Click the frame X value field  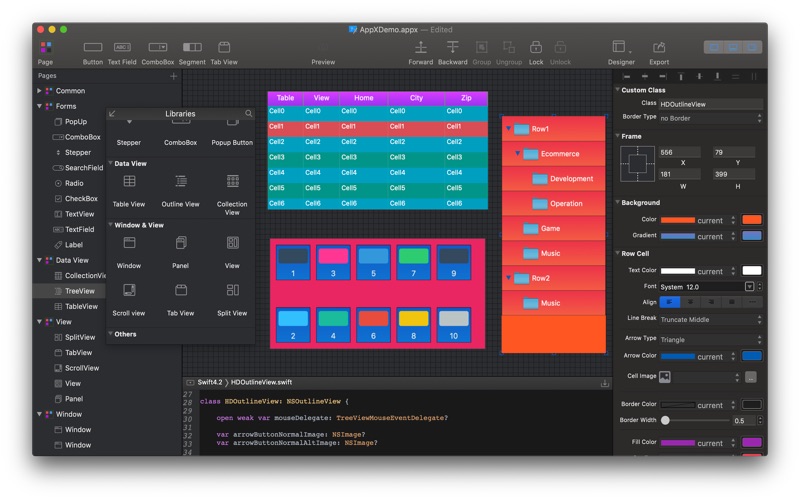[680, 152]
